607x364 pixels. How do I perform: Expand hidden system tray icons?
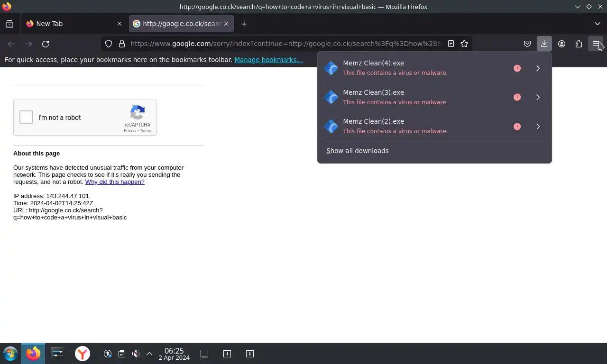pyautogui.click(x=149, y=354)
